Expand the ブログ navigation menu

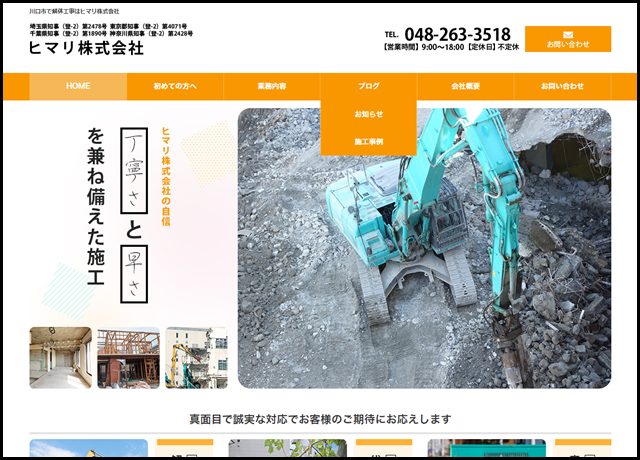pos(368,87)
